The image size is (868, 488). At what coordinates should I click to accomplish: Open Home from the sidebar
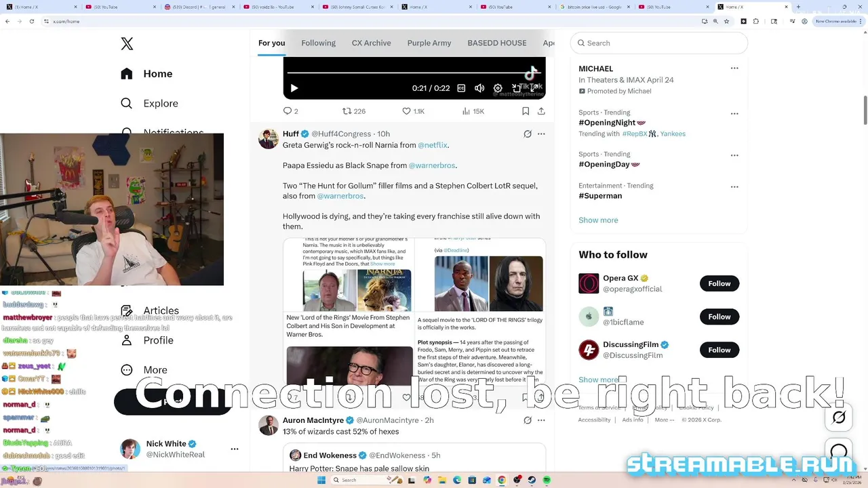(x=146, y=74)
